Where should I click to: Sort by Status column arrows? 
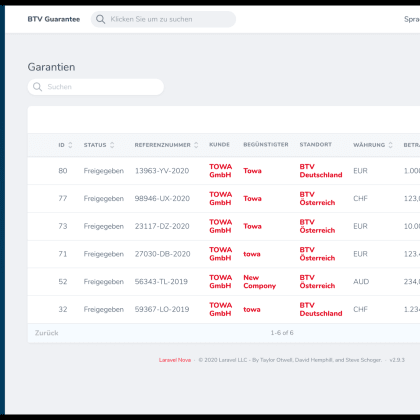[112, 145]
